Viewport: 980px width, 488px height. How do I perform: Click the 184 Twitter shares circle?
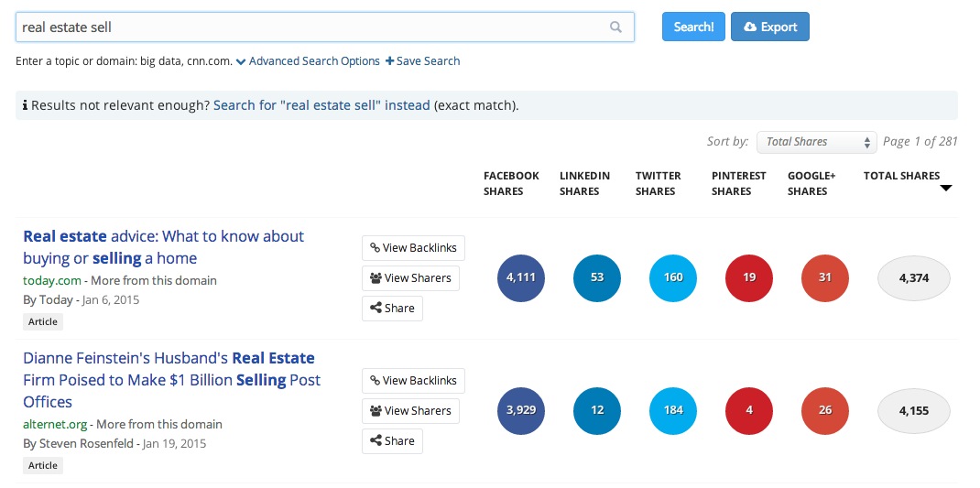click(673, 410)
